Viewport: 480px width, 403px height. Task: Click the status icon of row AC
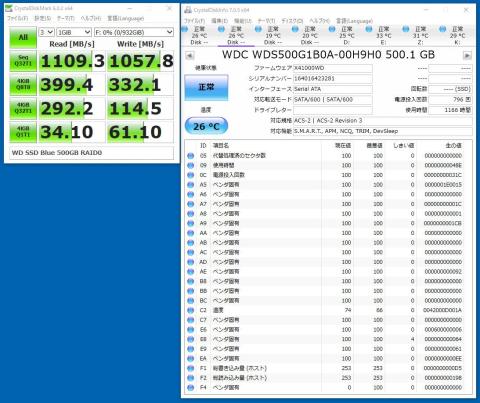coord(191,252)
